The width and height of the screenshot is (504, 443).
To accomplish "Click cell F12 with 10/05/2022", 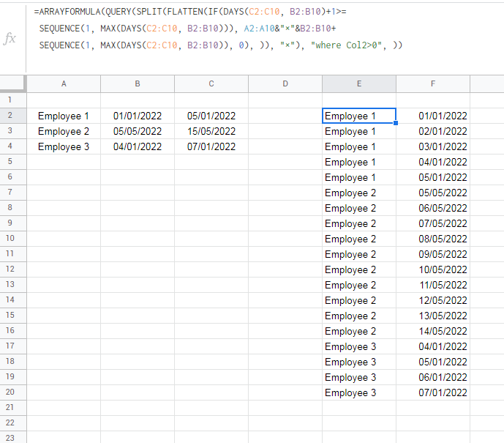I will (433, 269).
